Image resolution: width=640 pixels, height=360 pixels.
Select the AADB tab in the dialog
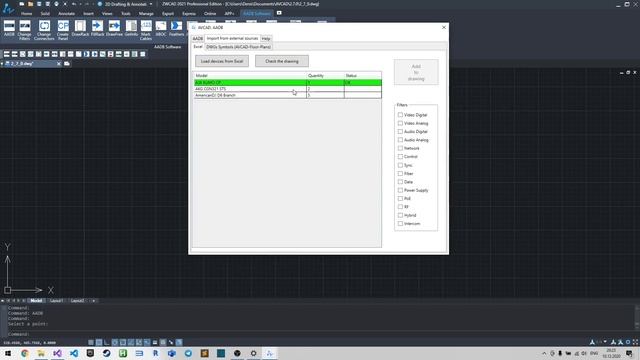[198, 38]
